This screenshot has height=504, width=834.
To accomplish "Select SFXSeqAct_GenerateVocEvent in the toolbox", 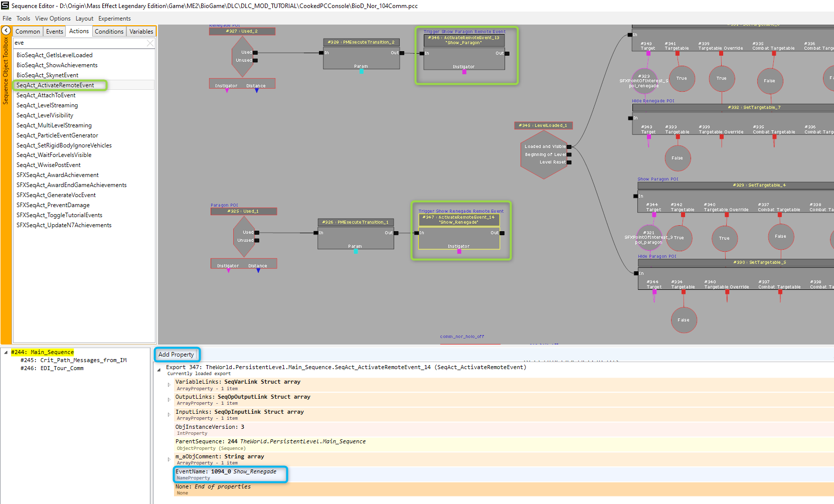I will [56, 195].
